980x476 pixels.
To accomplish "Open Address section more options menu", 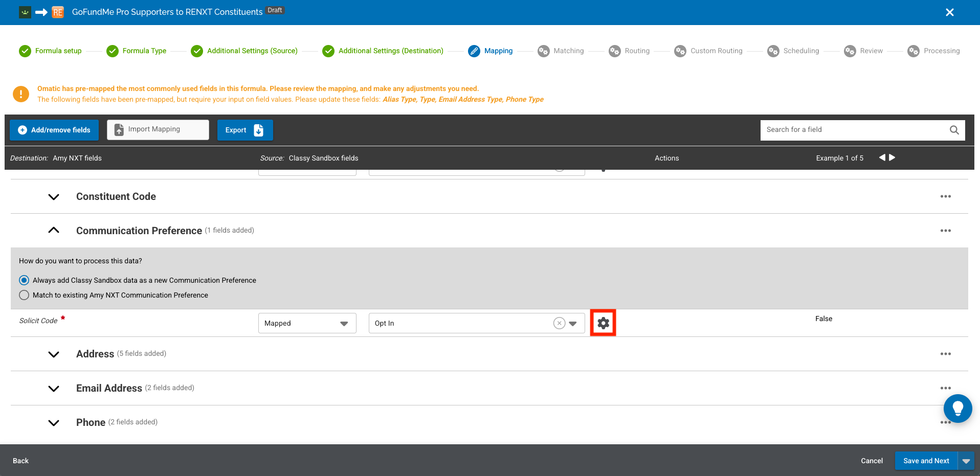I will 945,354.
